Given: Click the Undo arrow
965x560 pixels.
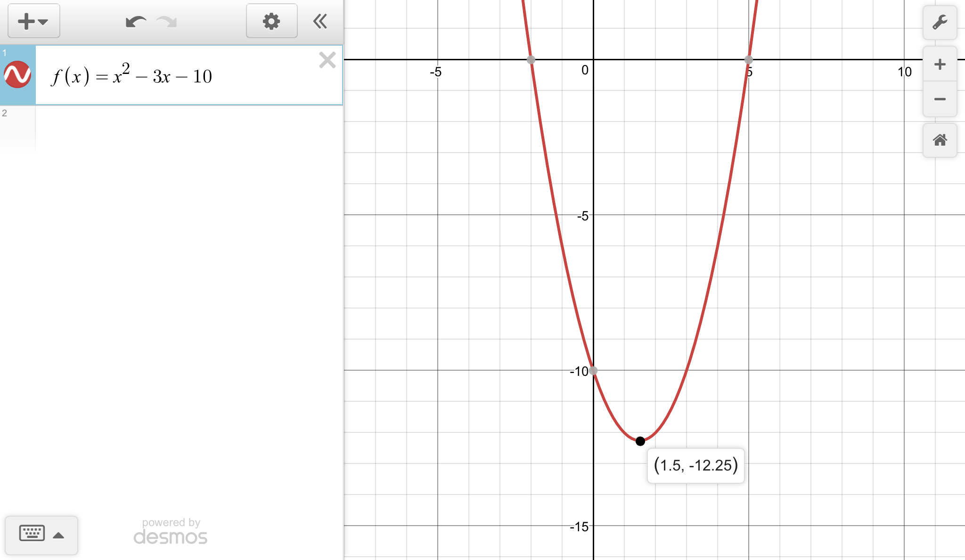Looking at the screenshot, I should click(x=136, y=22).
